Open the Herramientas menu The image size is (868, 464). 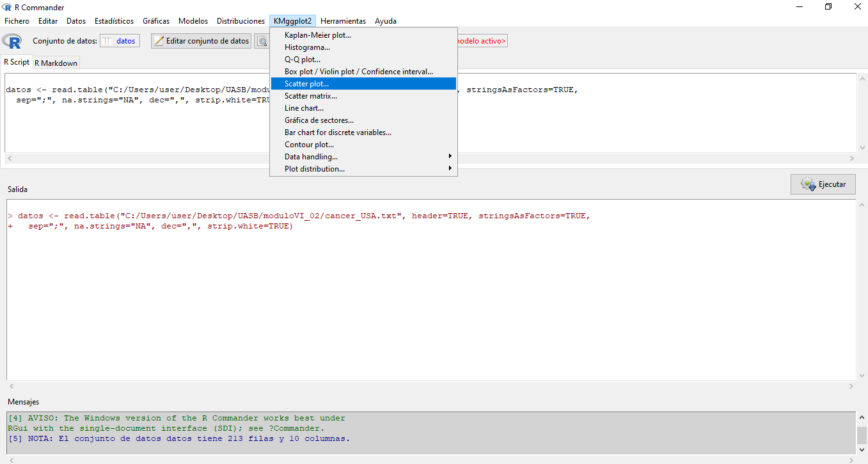(343, 21)
